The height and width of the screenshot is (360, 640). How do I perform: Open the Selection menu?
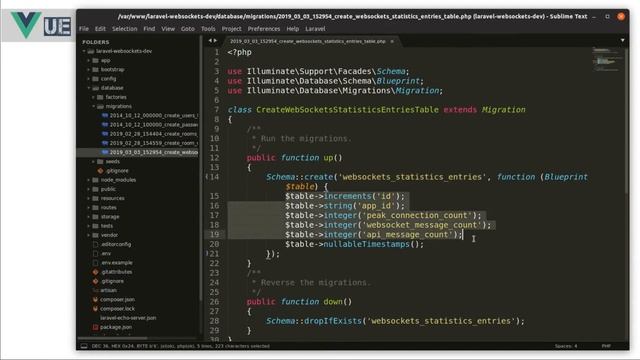click(124, 29)
